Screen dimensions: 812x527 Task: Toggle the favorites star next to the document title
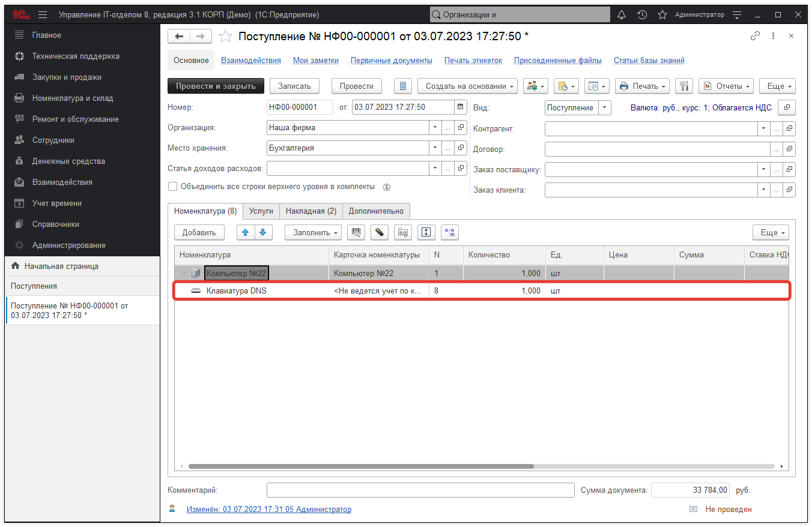click(225, 36)
